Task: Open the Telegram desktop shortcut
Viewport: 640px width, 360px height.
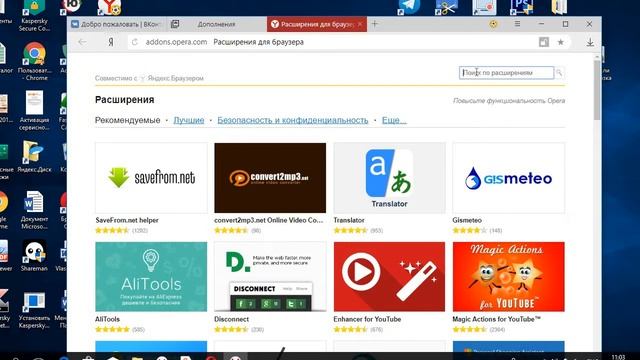Action: pos(409,7)
